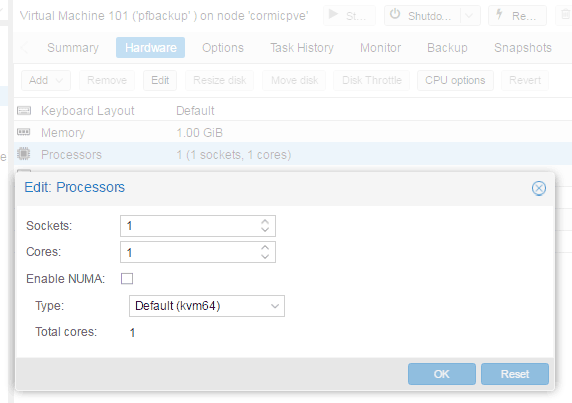
Task: Open CPU options from the toolbar
Action: pos(455,80)
